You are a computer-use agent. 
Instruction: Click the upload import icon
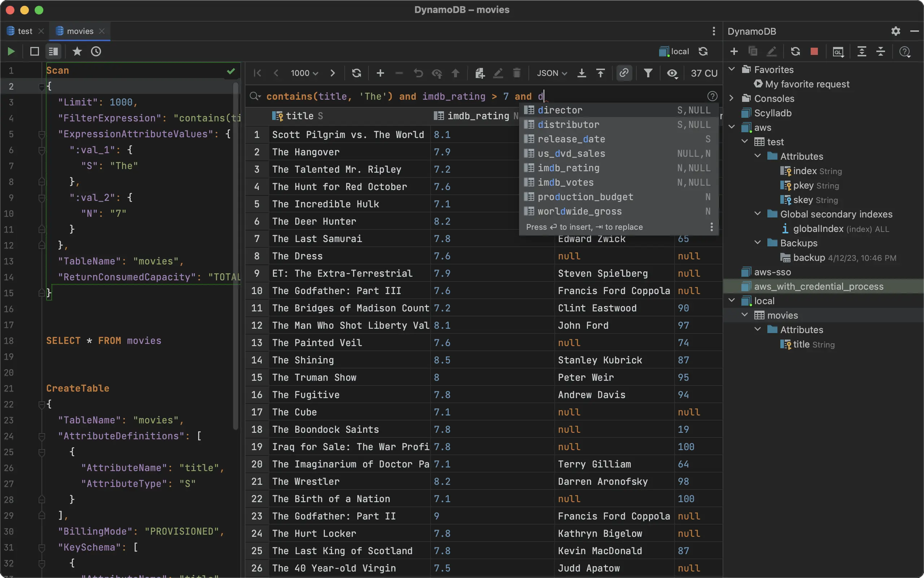pos(601,73)
